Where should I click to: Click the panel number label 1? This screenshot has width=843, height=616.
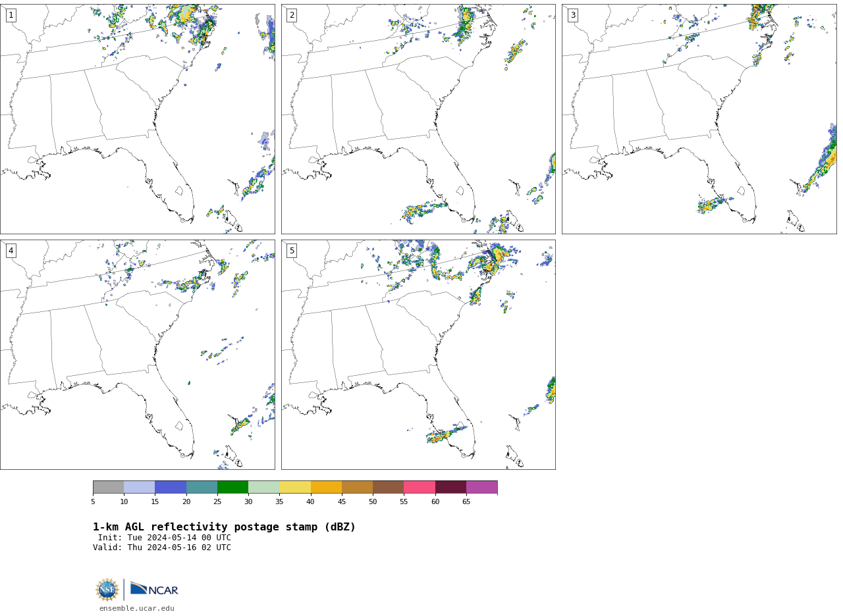click(x=11, y=15)
